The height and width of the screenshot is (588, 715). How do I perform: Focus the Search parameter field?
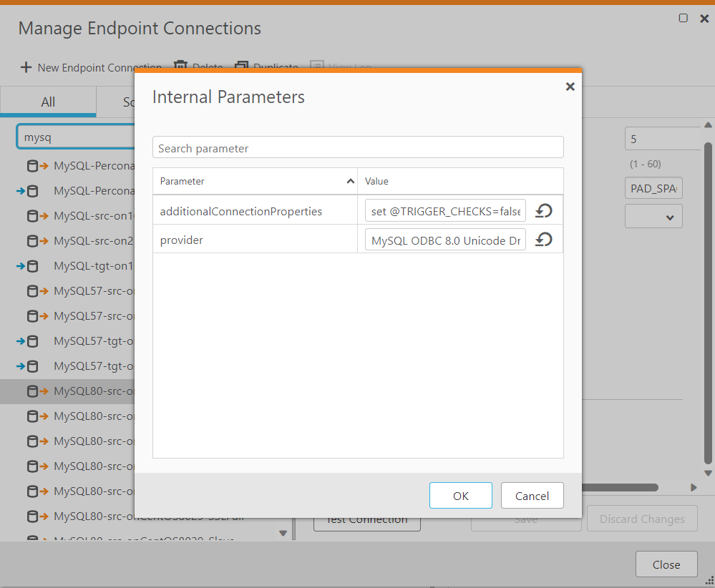(x=358, y=148)
